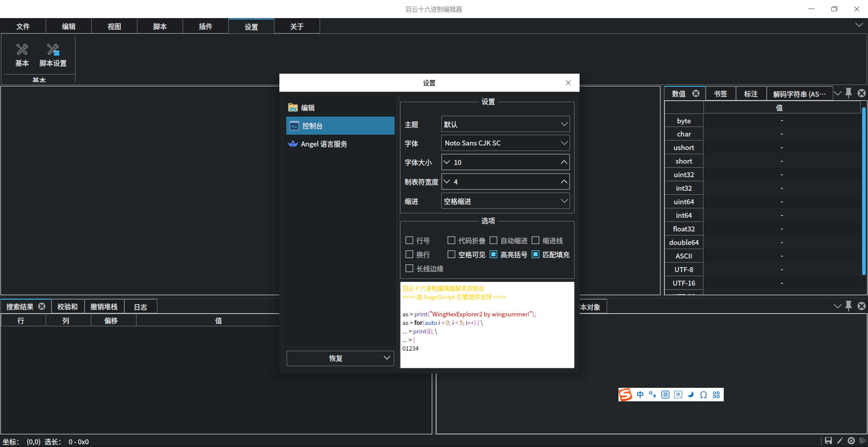Click the save disk icon in status bar
Image resolution: width=868 pixels, height=447 pixels.
pos(828,441)
